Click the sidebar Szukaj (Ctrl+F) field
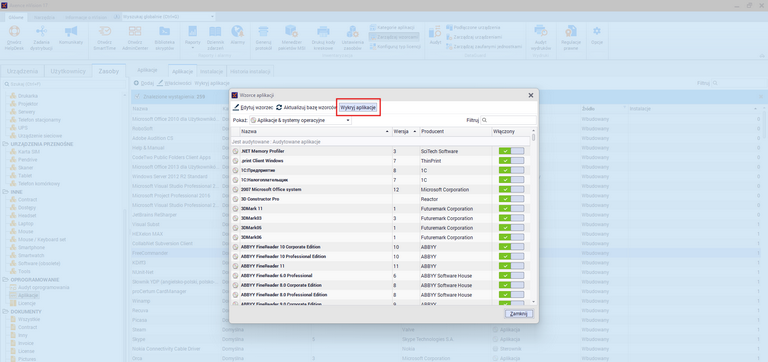 (x=64, y=84)
